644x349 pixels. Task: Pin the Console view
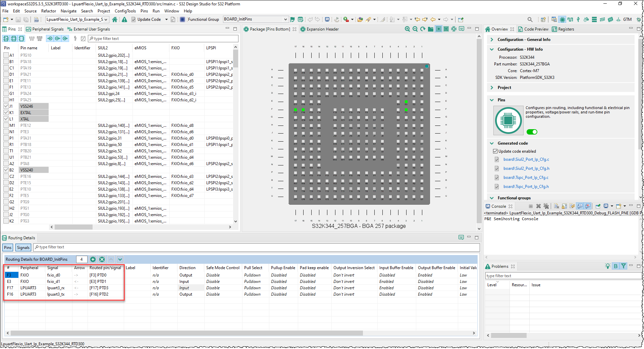point(598,206)
